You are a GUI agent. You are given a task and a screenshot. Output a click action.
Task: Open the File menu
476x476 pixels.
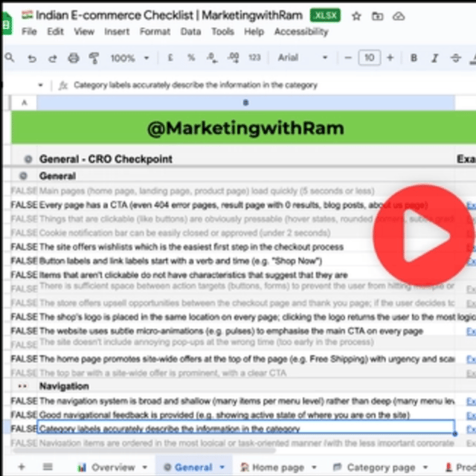click(29, 31)
